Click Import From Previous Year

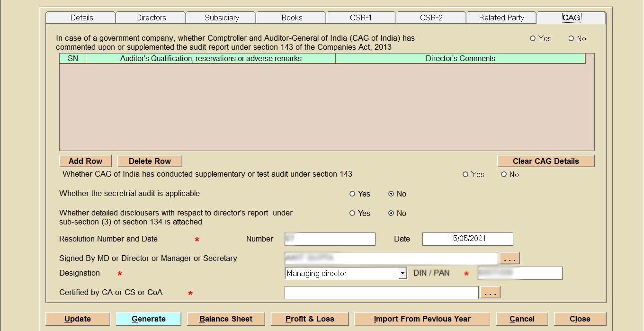point(422,319)
